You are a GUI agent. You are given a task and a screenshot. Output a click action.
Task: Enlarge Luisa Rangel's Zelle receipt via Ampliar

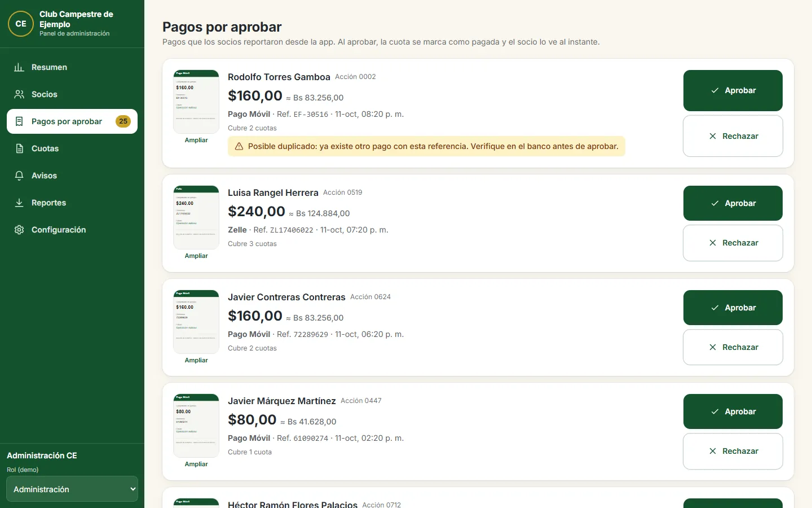point(196,256)
